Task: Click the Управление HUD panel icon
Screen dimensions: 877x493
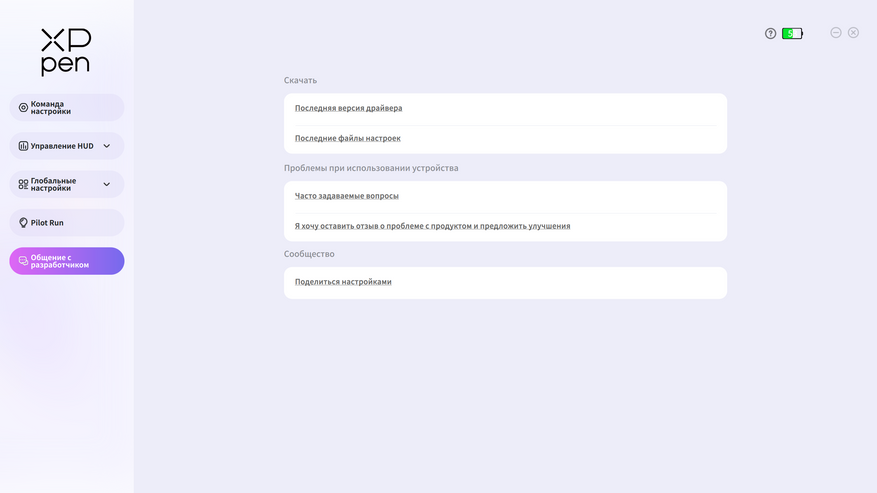Action: 23,146
